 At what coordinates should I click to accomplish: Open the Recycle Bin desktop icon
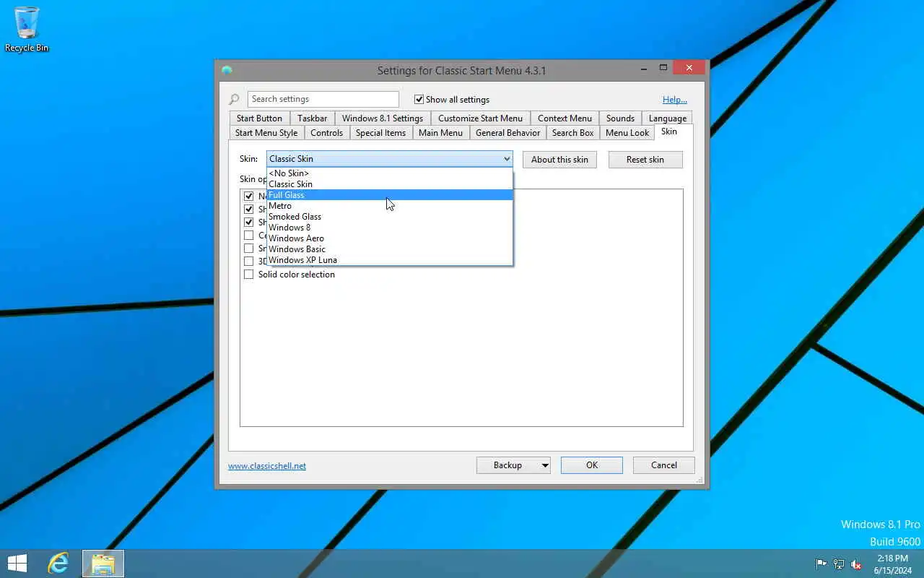coord(27,30)
